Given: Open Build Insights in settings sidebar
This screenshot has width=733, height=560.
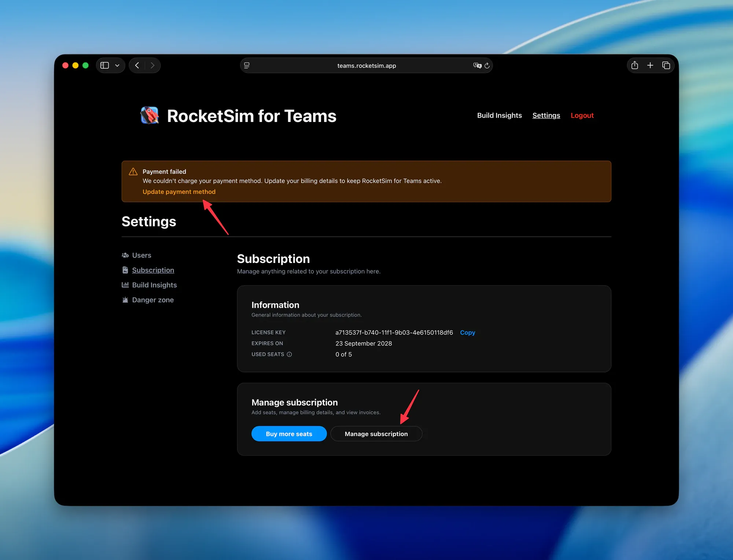Looking at the screenshot, I should (154, 285).
